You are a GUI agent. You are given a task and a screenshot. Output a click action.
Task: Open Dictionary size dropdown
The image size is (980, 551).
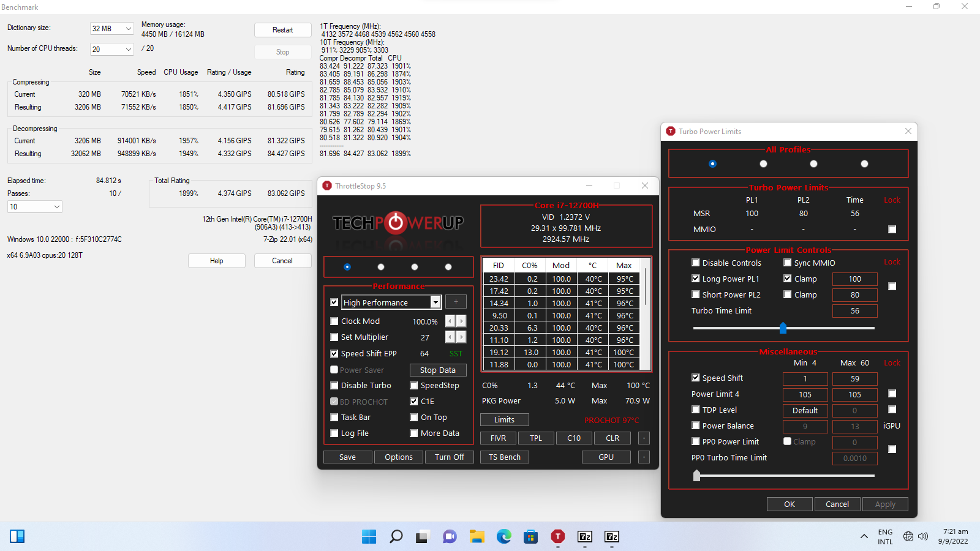tap(112, 28)
